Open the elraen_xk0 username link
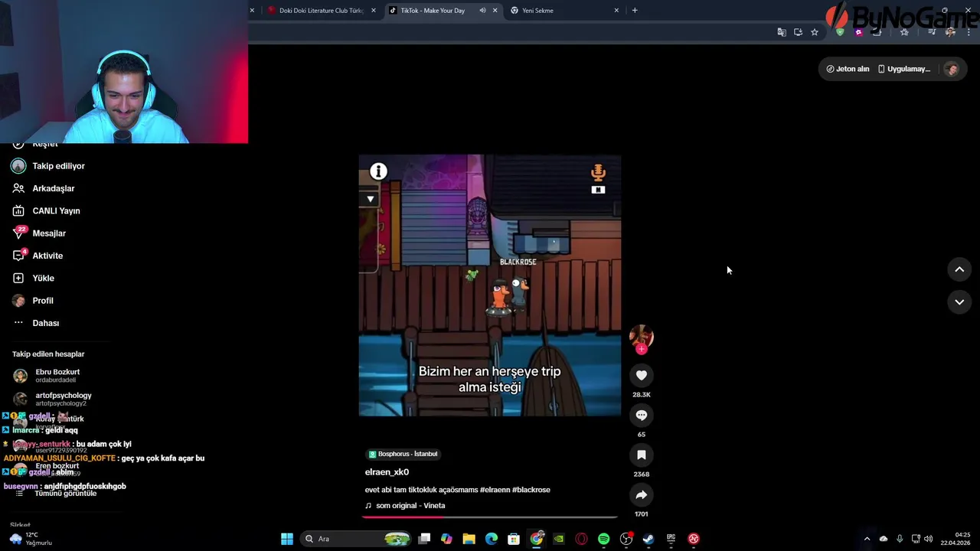The image size is (980, 551). click(387, 472)
